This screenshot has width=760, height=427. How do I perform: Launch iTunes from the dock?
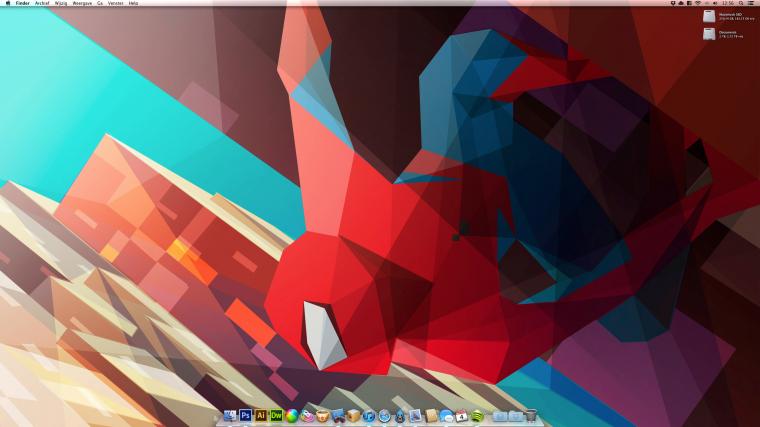[x=369, y=416]
